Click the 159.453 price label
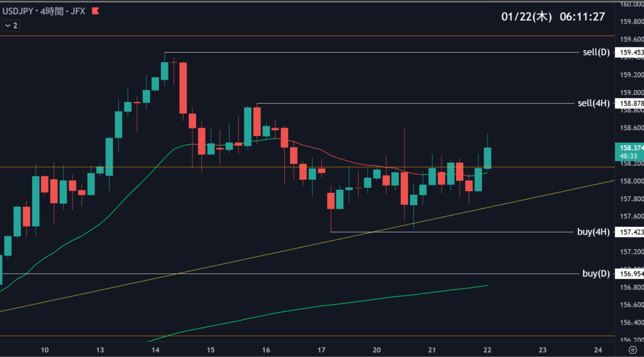This screenshot has height=357, width=644. [x=631, y=52]
